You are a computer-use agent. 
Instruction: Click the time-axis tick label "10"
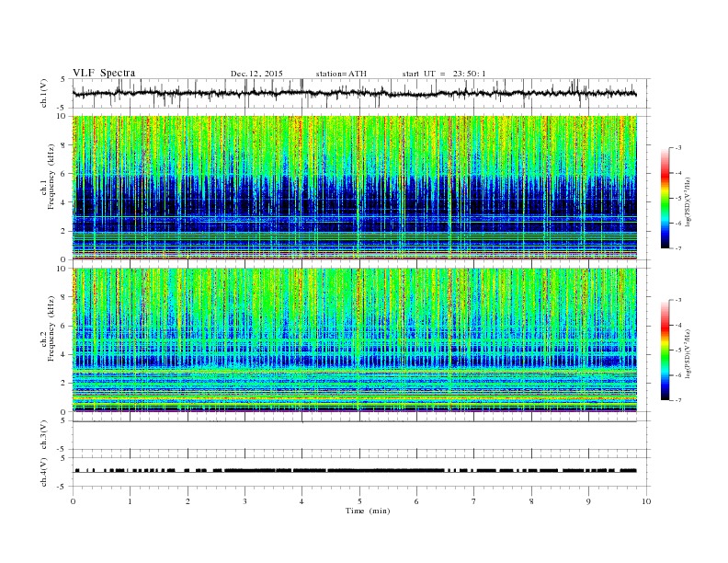point(646,501)
